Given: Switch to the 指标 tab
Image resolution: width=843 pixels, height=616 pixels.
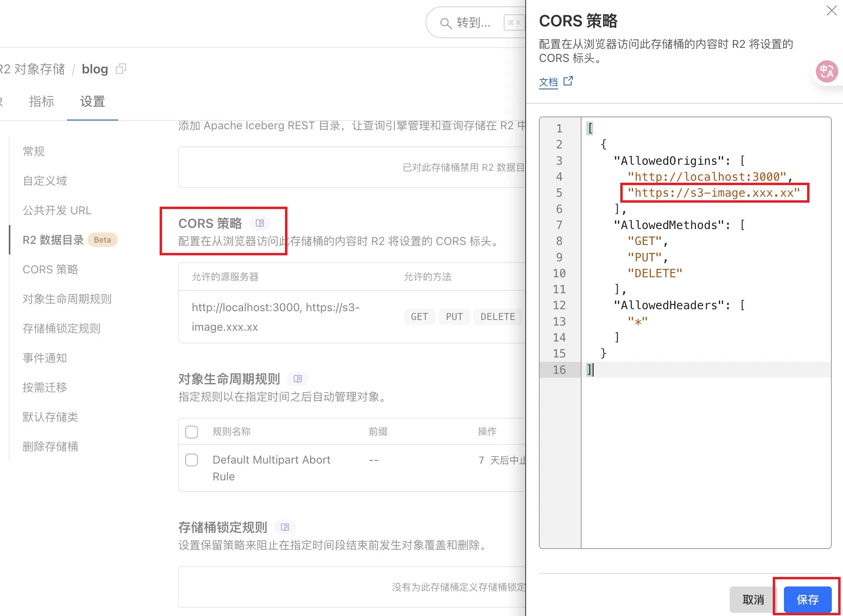Looking at the screenshot, I should tap(42, 102).
